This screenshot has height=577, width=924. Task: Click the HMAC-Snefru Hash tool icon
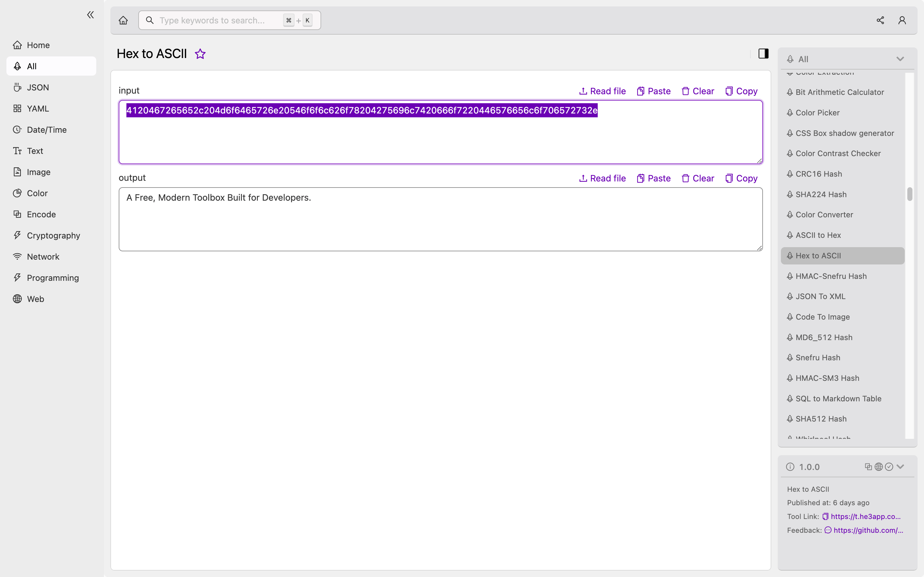pos(790,276)
